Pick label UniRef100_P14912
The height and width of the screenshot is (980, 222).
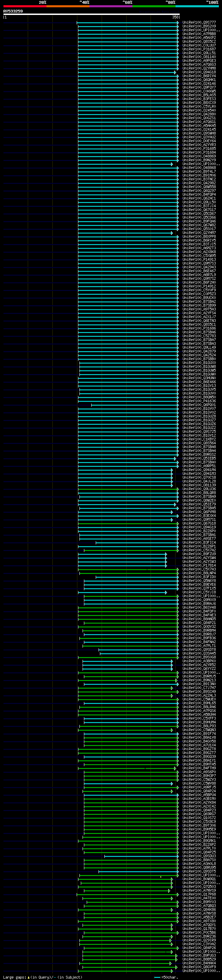(x=199, y=286)
